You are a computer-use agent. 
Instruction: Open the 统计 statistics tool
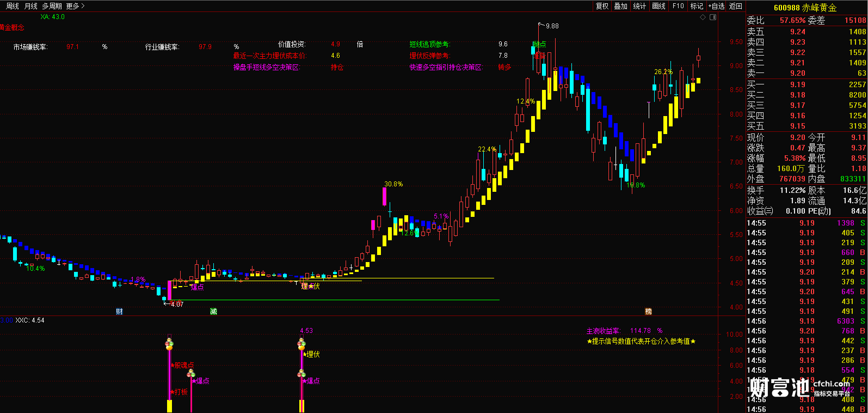639,6
